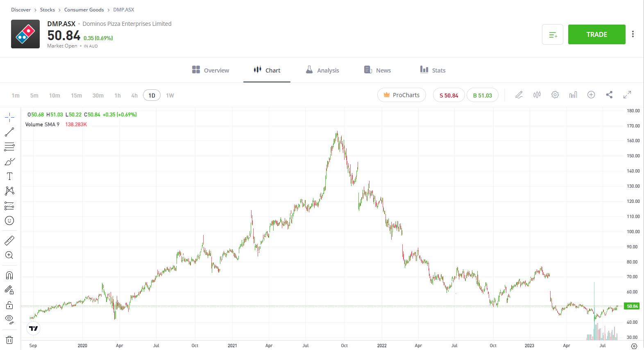Click the 2021 label on time axis
644x350 pixels.
232,345
